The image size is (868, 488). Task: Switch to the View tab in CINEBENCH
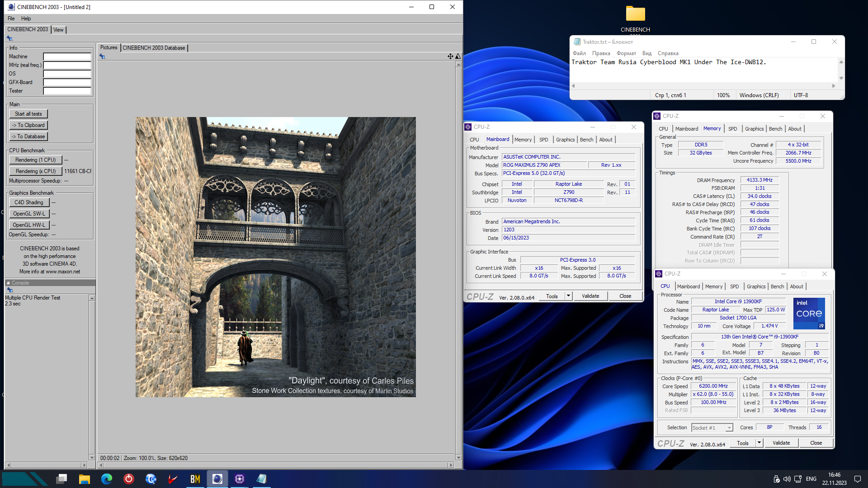tap(58, 30)
